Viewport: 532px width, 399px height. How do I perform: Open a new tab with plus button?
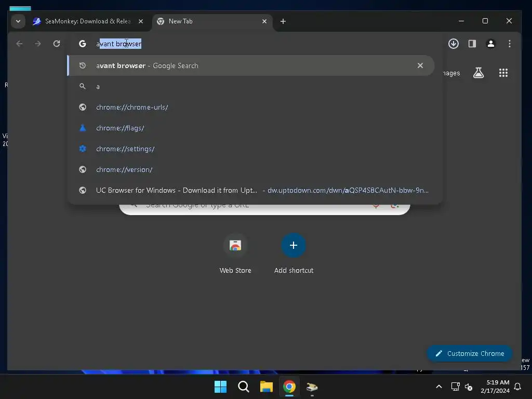coord(283,21)
